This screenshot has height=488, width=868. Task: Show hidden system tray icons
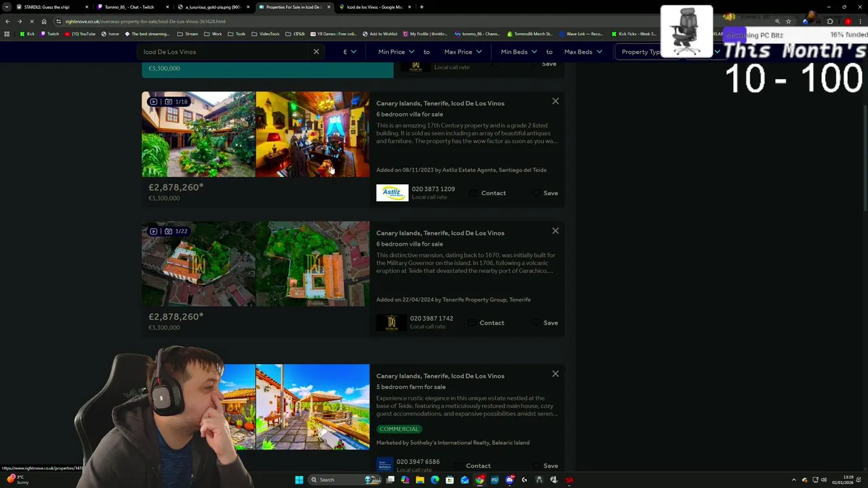point(793,480)
